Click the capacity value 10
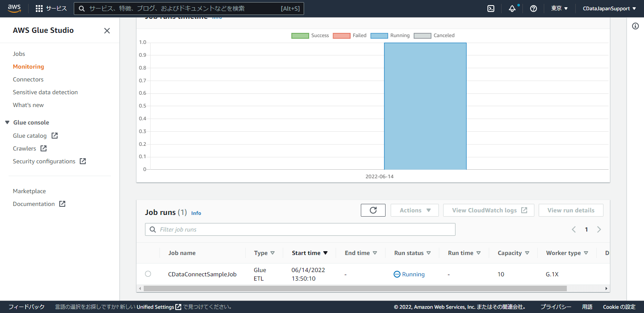Image resolution: width=644 pixels, height=313 pixels. [501, 274]
